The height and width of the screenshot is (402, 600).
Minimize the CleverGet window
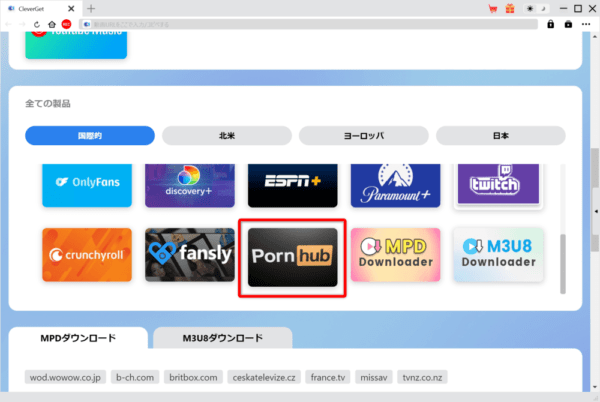563,8
